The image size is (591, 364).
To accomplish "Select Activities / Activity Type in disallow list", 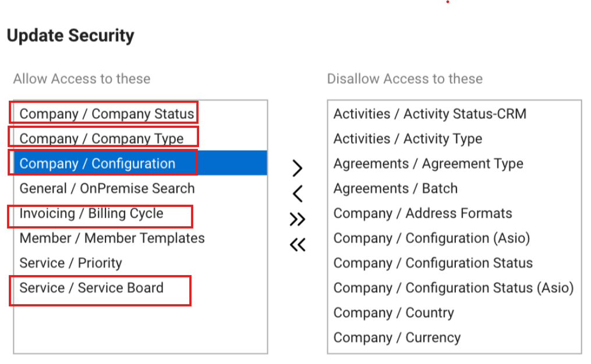I will pyautogui.click(x=408, y=138).
